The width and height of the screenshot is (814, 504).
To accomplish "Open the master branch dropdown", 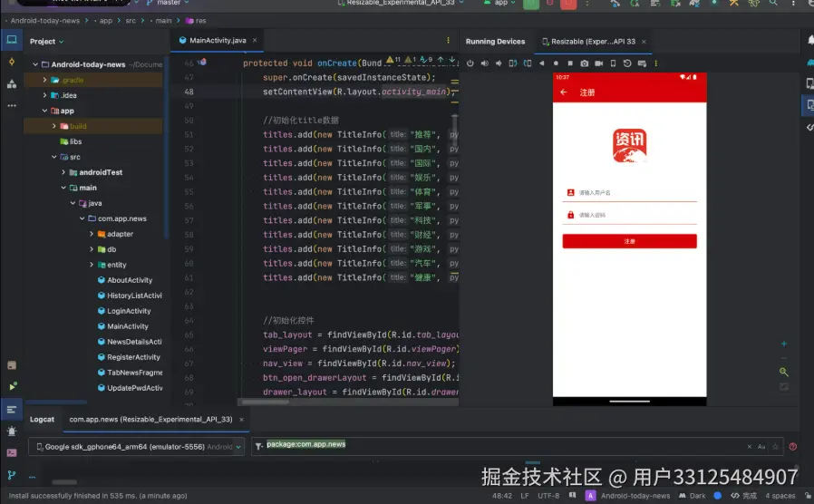I will pyautogui.click(x=169, y=3).
